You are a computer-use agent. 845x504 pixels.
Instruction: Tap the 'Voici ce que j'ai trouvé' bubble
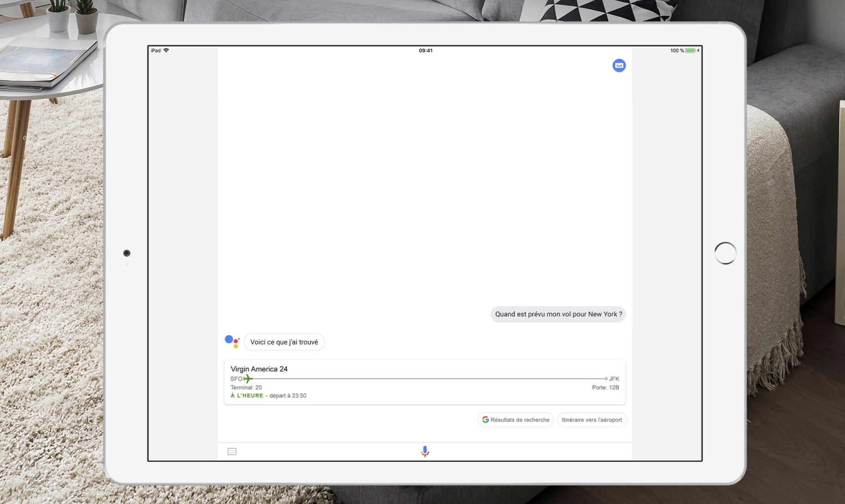[x=284, y=342]
